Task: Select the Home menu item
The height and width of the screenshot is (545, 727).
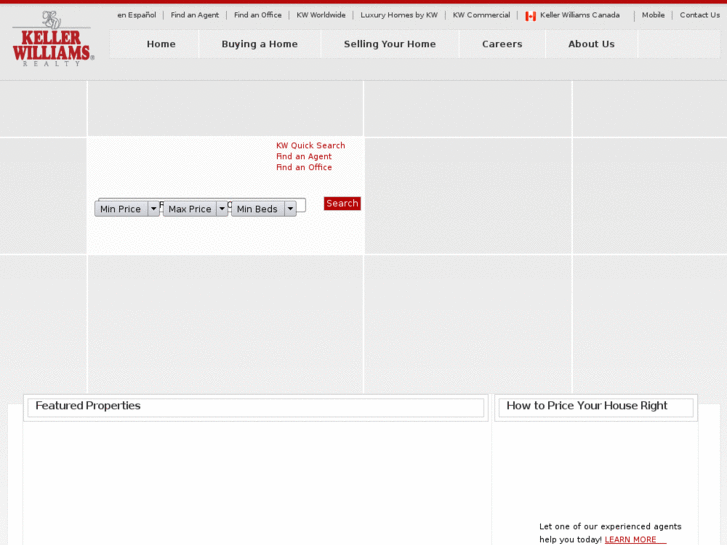Action: point(161,44)
